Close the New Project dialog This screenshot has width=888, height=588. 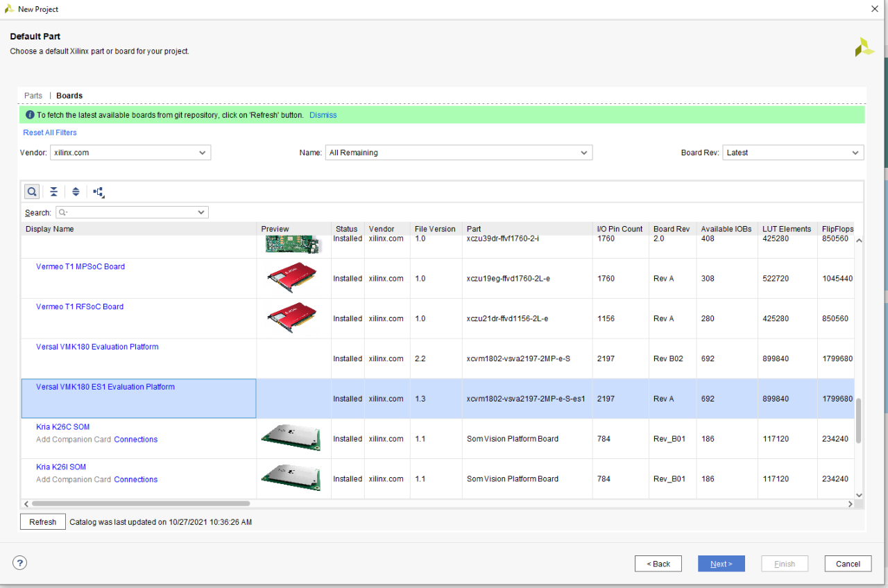tap(874, 9)
